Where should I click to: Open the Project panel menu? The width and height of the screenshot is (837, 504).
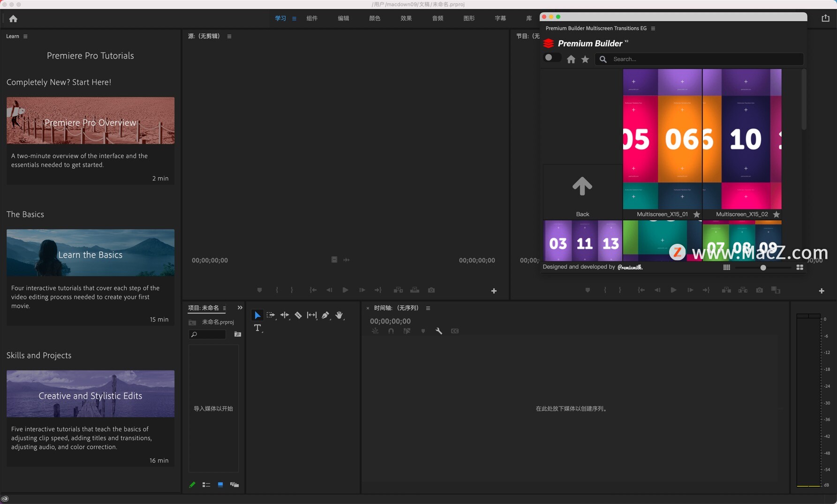click(x=224, y=308)
